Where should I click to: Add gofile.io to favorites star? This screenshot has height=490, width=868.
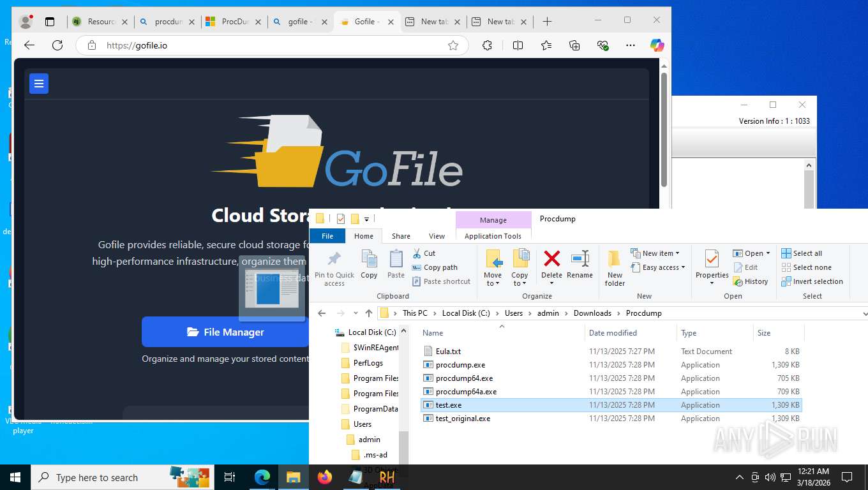click(453, 45)
